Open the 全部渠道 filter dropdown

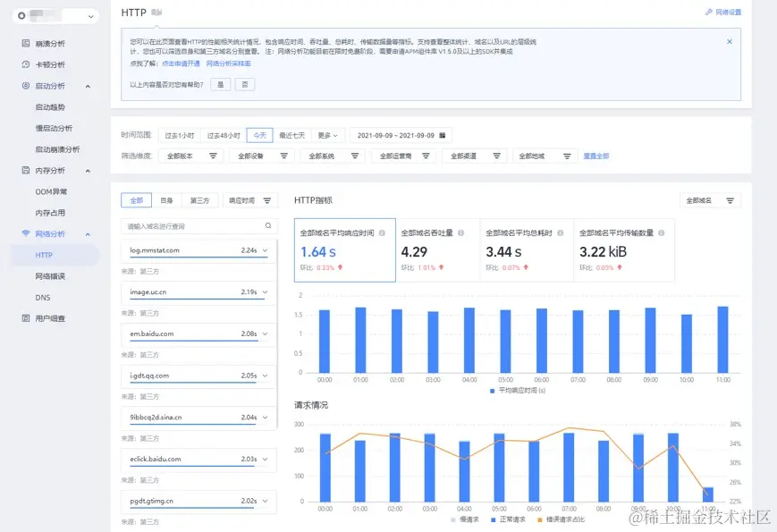(475, 156)
